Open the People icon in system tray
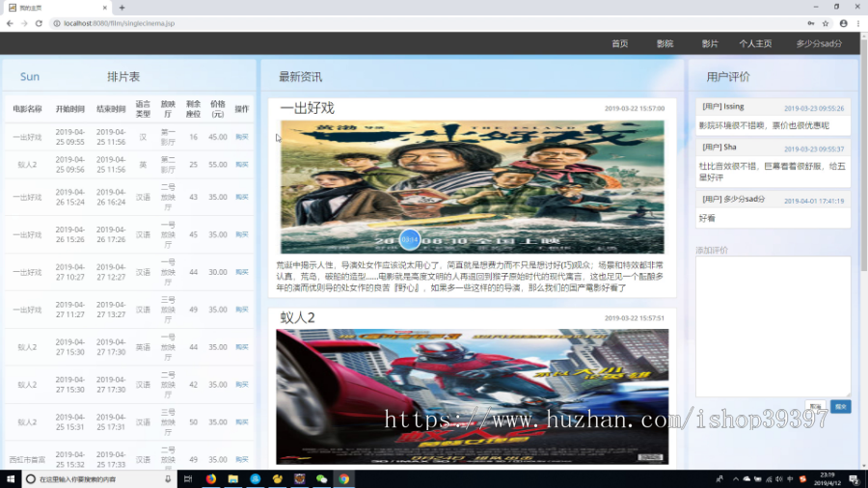The height and width of the screenshot is (488, 868). 719,479
